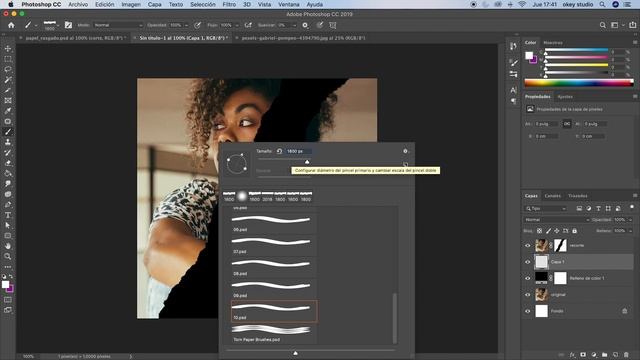Click brush list vertical scrollbar
The width and height of the screenshot is (640, 360).
pos(394,318)
